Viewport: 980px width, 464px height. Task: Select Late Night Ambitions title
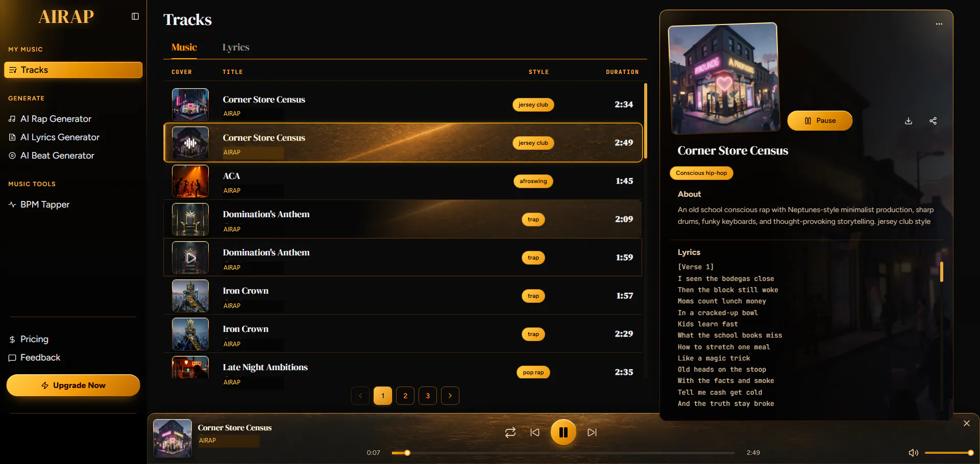coord(265,367)
